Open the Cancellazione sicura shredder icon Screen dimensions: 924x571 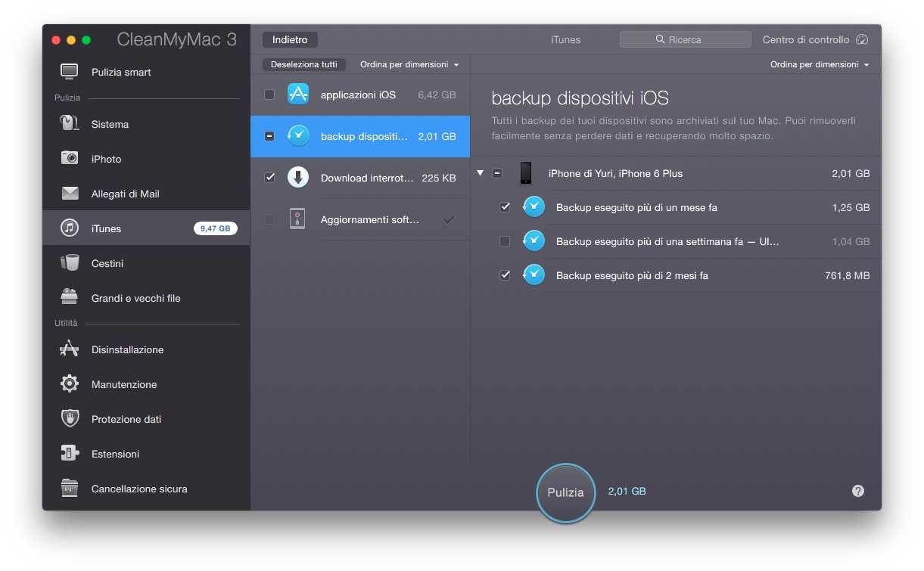[x=70, y=489]
